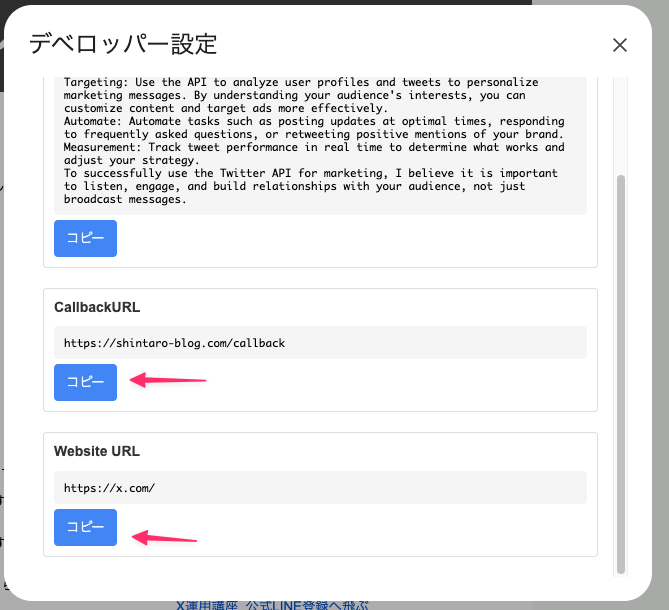
Task: Copy the CallbackURL with its コピー button
Action: pyautogui.click(x=85, y=382)
